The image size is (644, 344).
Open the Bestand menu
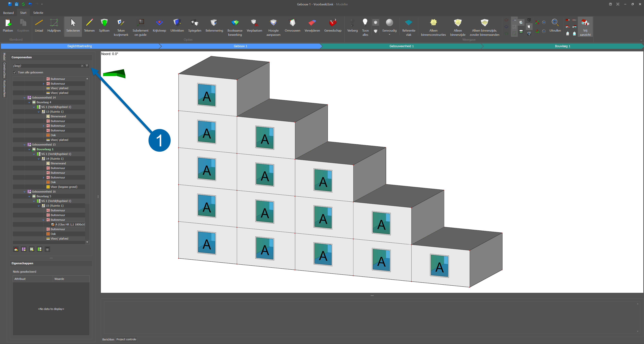(9, 13)
